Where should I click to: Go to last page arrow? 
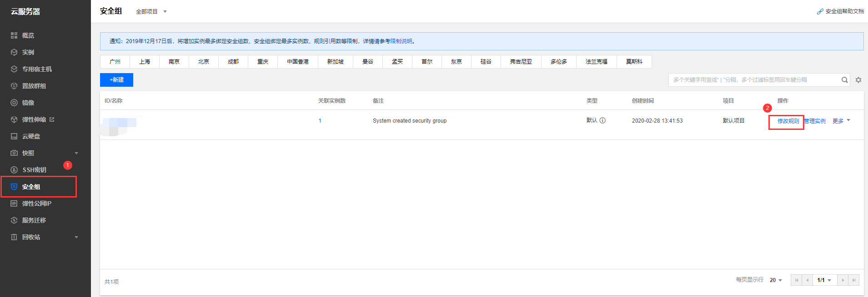(854, 280)
